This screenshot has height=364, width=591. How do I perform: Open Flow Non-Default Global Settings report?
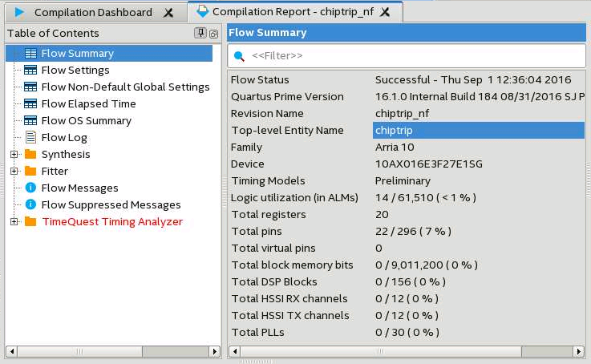pos(125,87)
